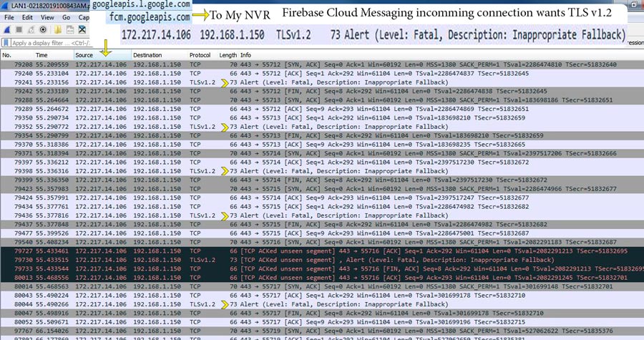Sort packets by the Source column header

pyautogui.click(x=102, y=55)
